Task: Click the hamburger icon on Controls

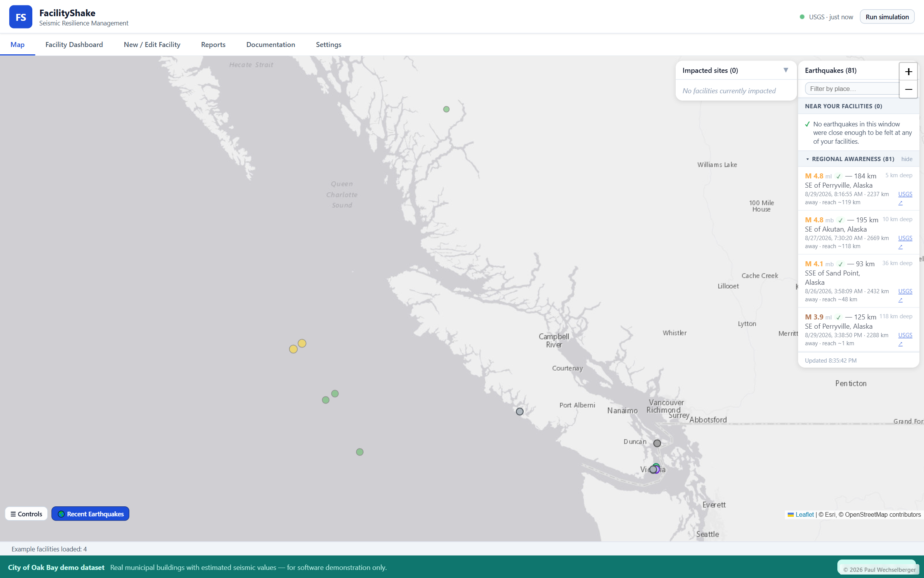Action: pos(13,514)
